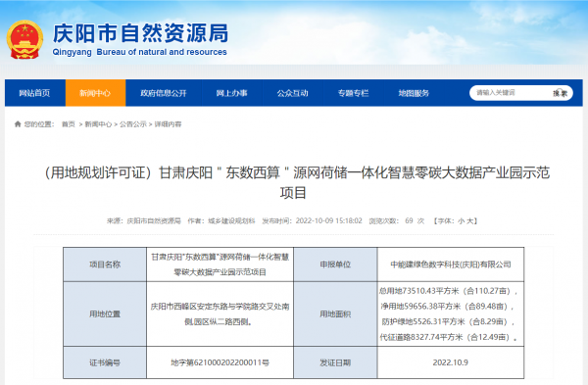
Task: Click the 项目名称 table header cell
Action: pos(105,265)
